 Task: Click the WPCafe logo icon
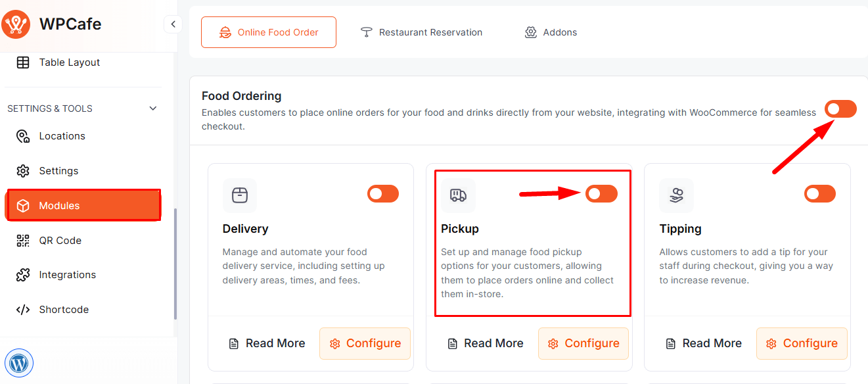point(16,24)
